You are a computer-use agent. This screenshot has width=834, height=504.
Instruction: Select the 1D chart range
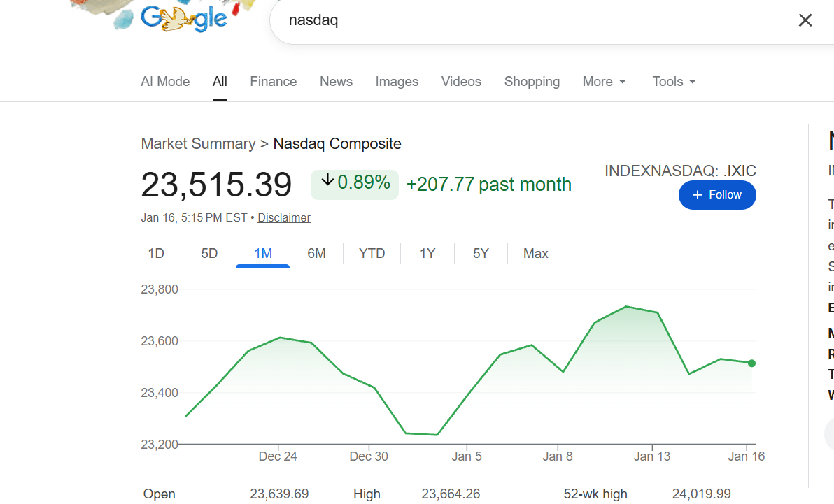point(156,253)
